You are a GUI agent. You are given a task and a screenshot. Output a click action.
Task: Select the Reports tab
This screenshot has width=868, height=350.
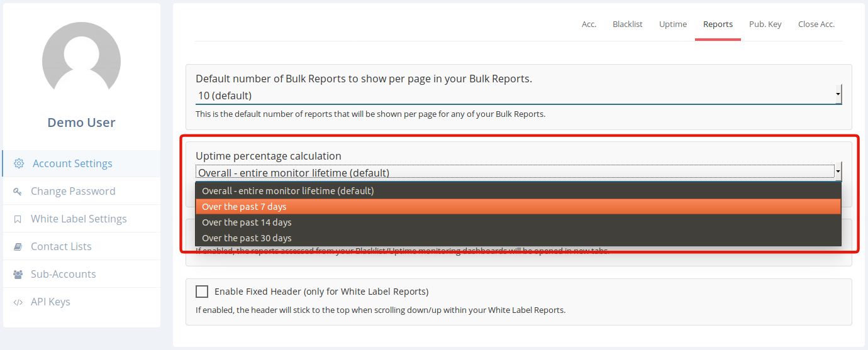[x=718, y=24]
